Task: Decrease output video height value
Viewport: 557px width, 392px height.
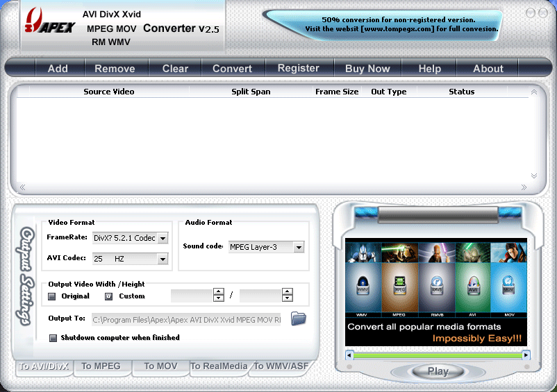Action: coord(288,298)
